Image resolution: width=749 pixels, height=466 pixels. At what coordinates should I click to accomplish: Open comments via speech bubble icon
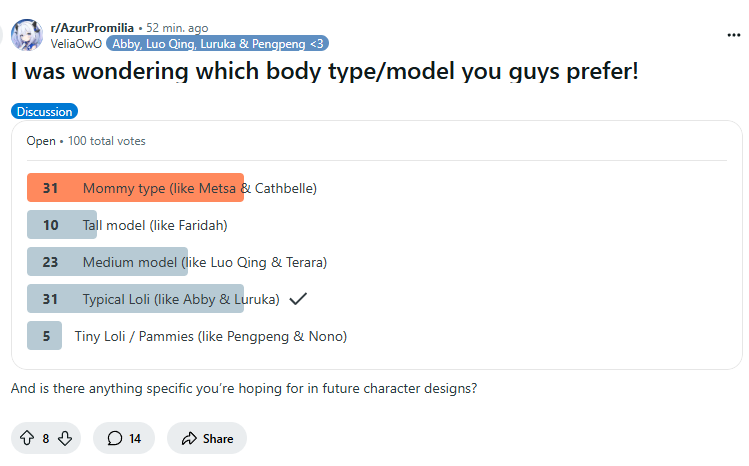(x=115, y=438)
